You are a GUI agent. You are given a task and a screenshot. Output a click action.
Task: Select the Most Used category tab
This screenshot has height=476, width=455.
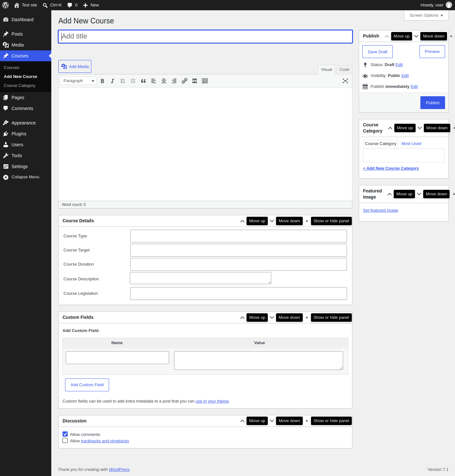tap(411, 144)
